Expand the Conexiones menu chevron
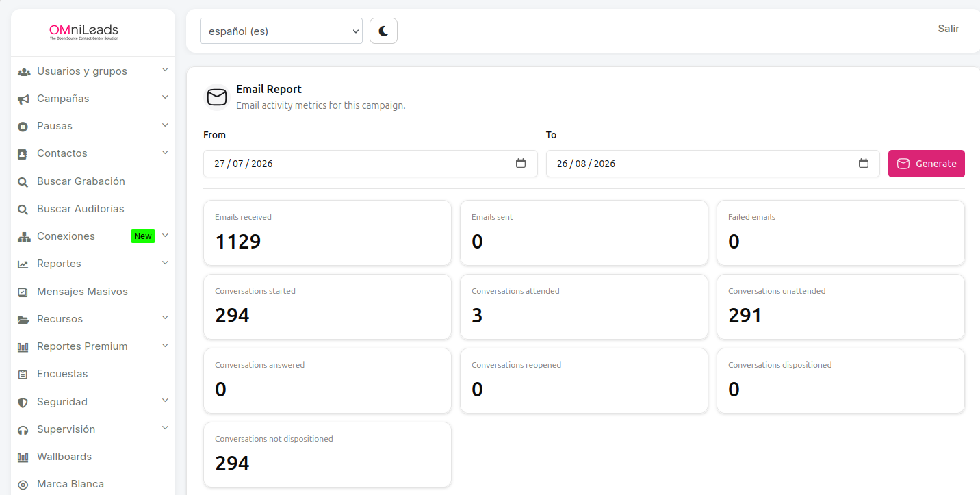 click(x=165, y=236)
